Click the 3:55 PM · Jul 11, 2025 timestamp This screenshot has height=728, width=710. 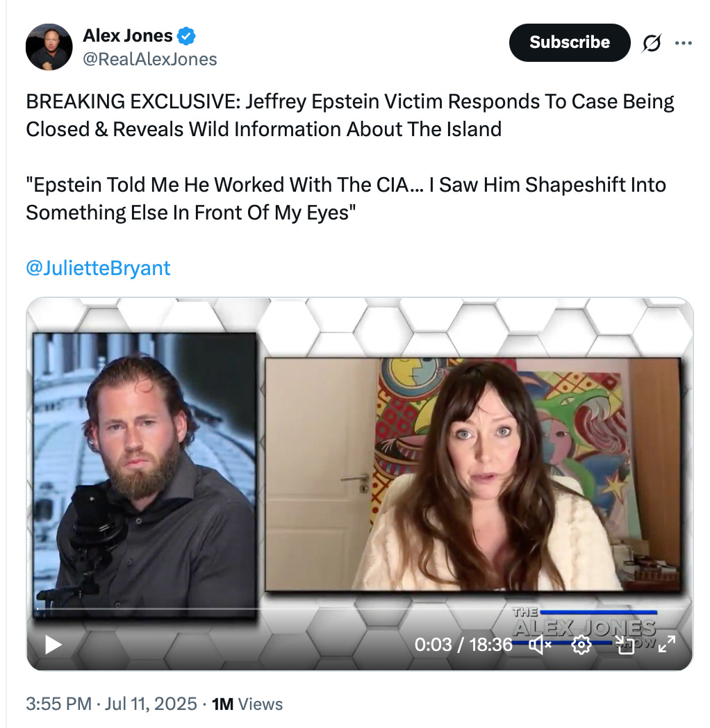[111, 704]
